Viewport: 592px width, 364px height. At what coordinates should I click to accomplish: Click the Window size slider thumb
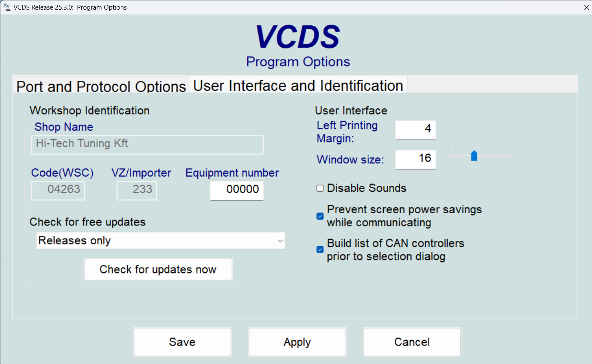474,156
